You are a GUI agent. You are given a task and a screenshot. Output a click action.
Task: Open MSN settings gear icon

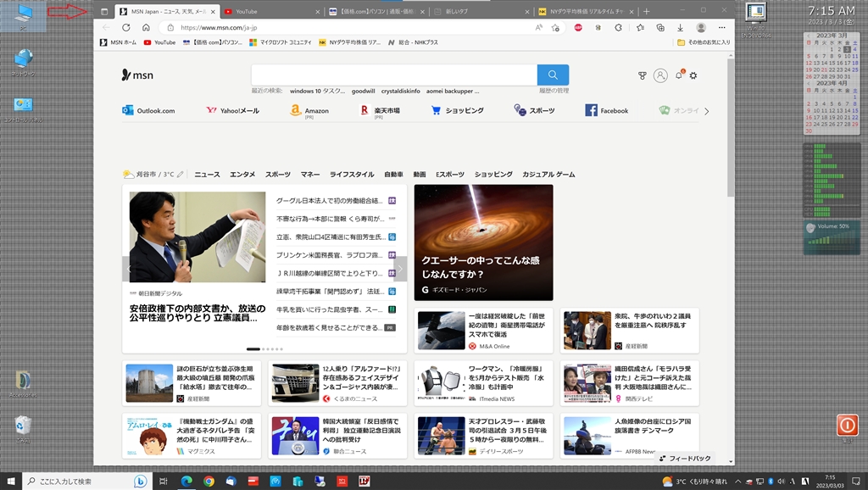(693, 75)
